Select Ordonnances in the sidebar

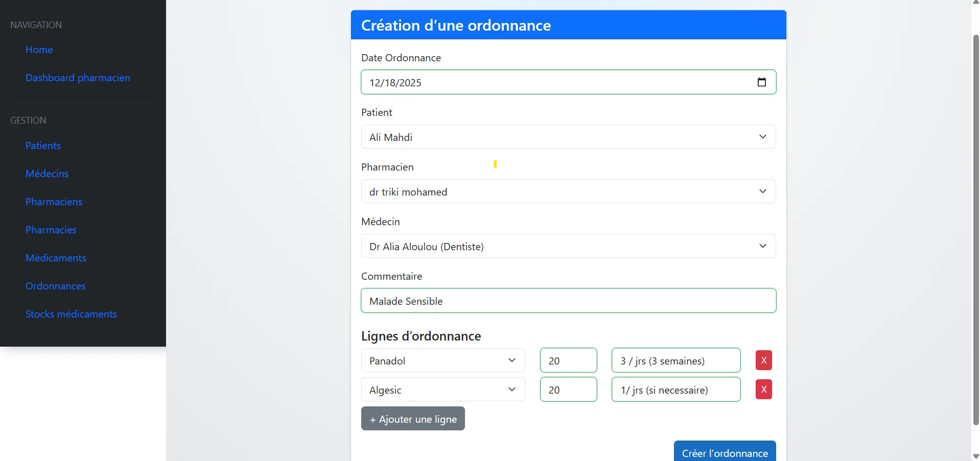click(x=56, y=286)
